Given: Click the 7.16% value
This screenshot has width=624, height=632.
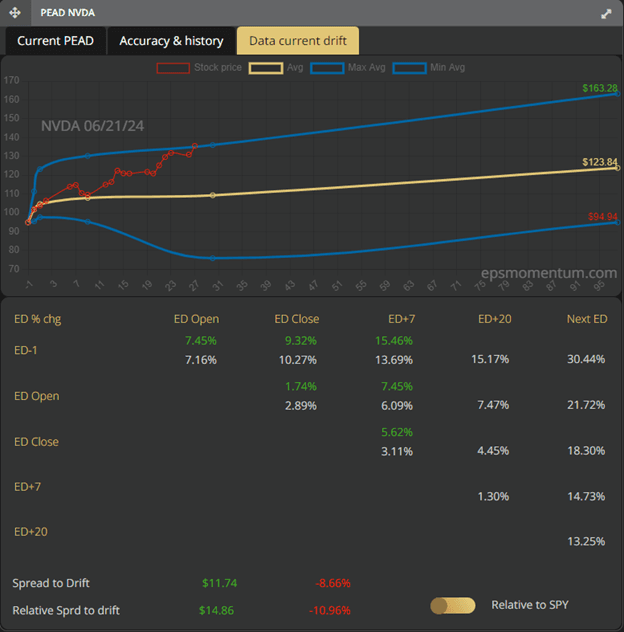Looking at the screenshot, I should pyautogui.click(x=201, y=360).
